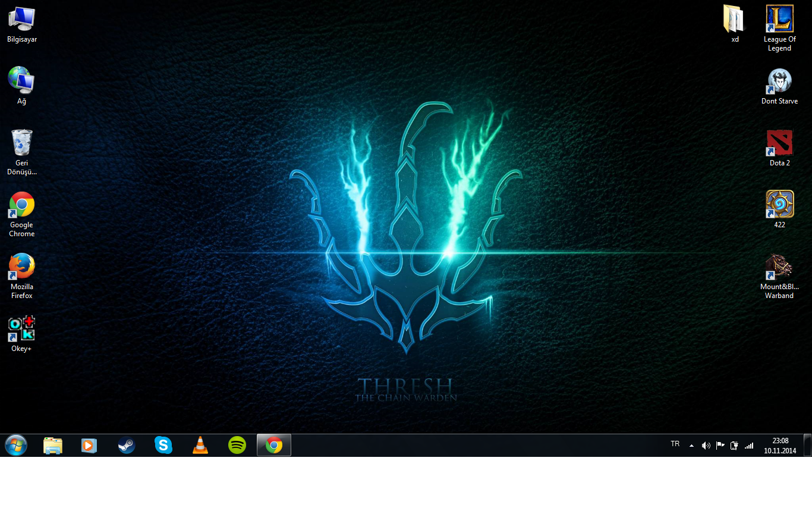This screenshot has width=812, height=514.
Task: Open Windows Media Player from taskbar
Action: pyautogui.click(x=89, y=445)
